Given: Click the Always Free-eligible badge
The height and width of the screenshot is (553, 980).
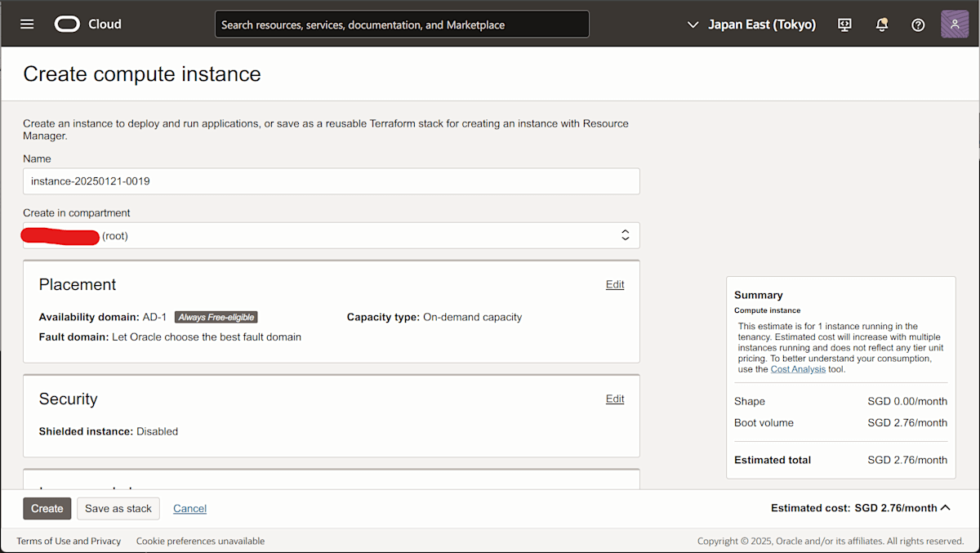Looking at the screenshot, I should [216, 317].
